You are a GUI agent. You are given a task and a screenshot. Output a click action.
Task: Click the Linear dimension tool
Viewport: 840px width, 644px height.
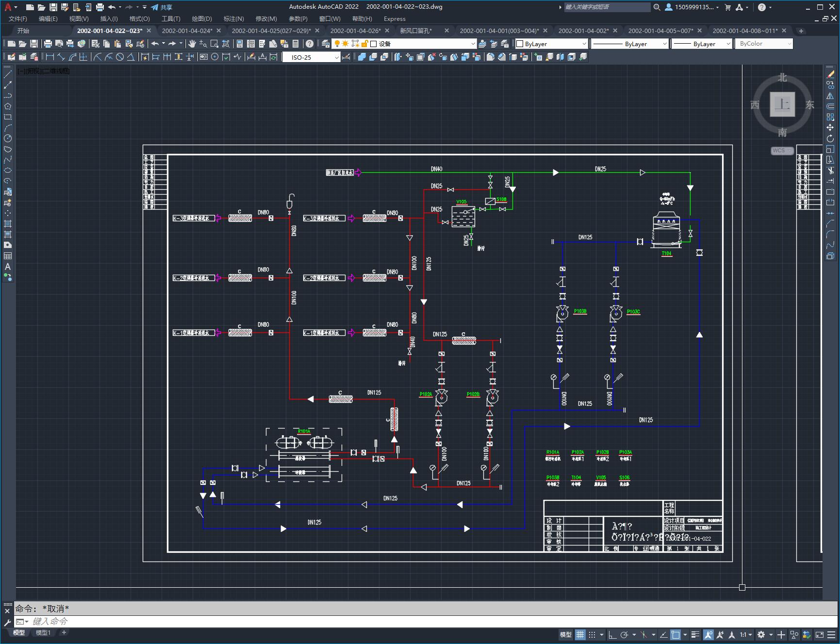[49, 57]
